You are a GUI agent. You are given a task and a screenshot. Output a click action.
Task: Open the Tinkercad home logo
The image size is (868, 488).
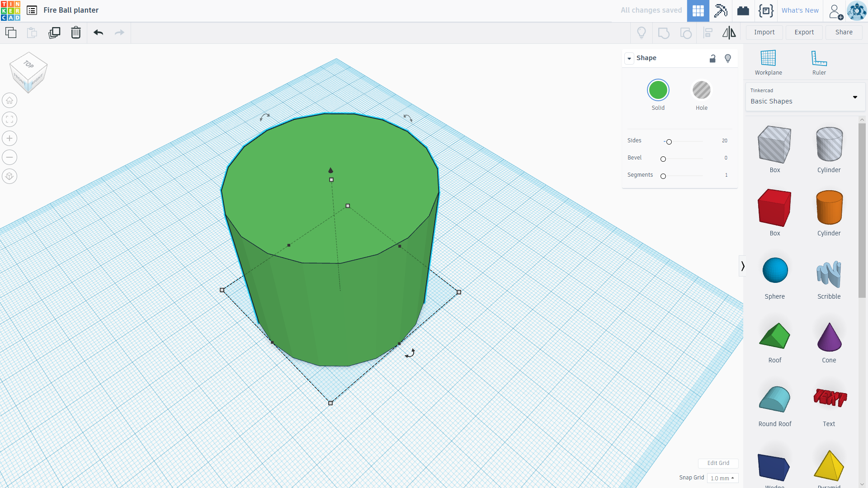[x=10, y=10]
